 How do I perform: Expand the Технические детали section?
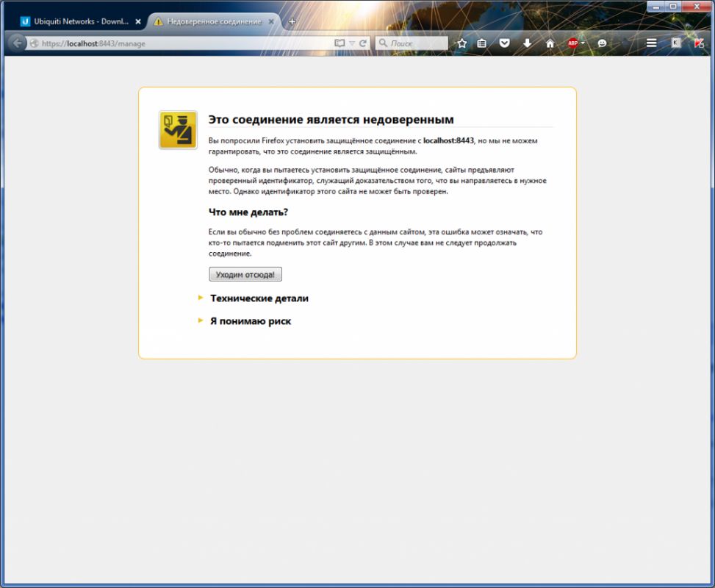click(259, 298)
